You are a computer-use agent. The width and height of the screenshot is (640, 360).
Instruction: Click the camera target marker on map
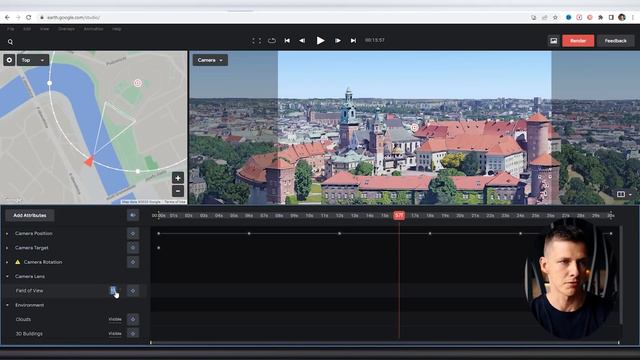(138, 83)
